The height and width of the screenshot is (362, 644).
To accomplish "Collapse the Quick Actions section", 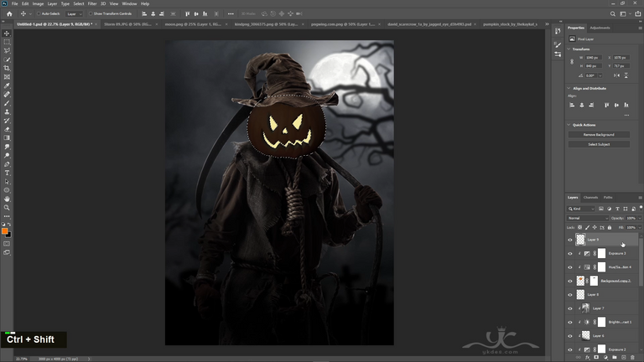I will tap(569, 125).
